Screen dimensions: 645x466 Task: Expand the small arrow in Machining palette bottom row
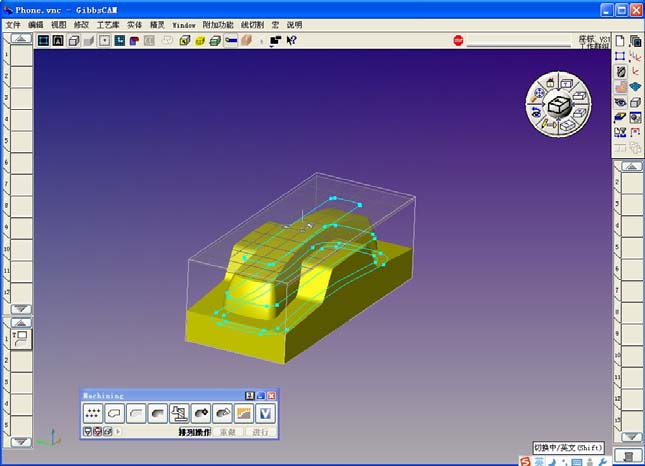pyautogui.click(x=118, y=431)
